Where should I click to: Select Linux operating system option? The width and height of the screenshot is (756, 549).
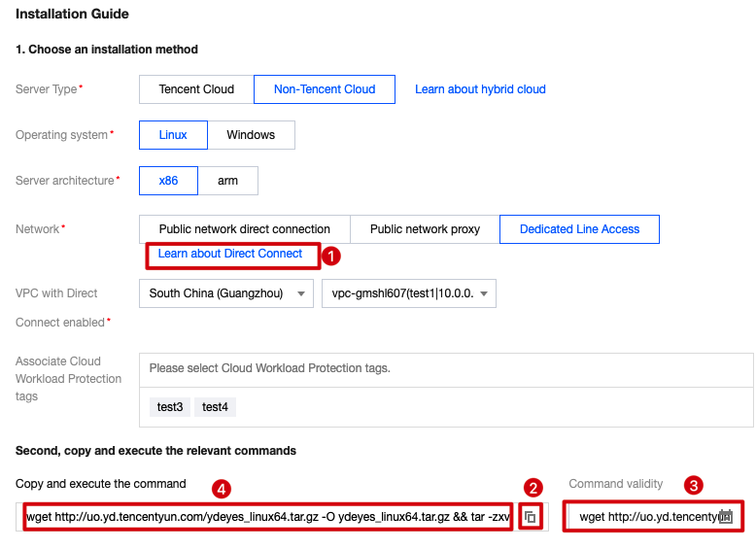[173, 135]
